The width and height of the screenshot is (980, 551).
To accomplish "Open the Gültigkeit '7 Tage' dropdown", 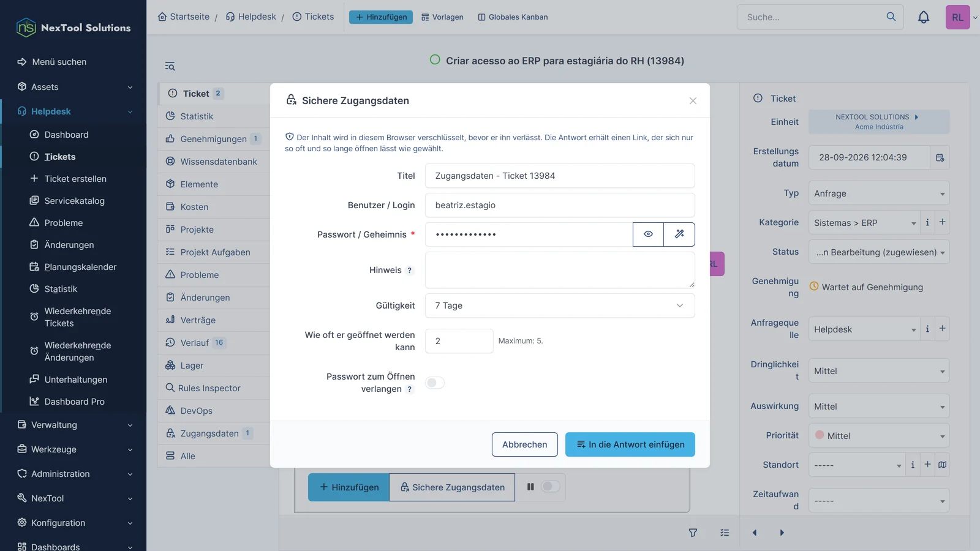I will coord(560,305).
